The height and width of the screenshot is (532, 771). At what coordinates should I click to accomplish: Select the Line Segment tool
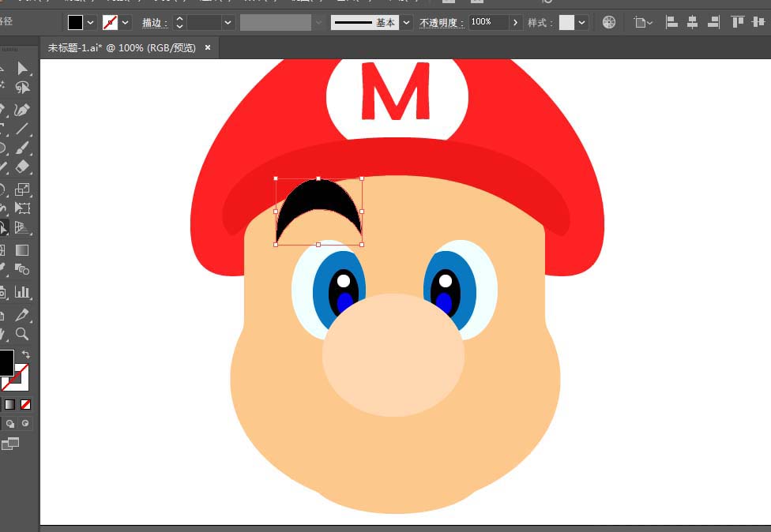22,129
